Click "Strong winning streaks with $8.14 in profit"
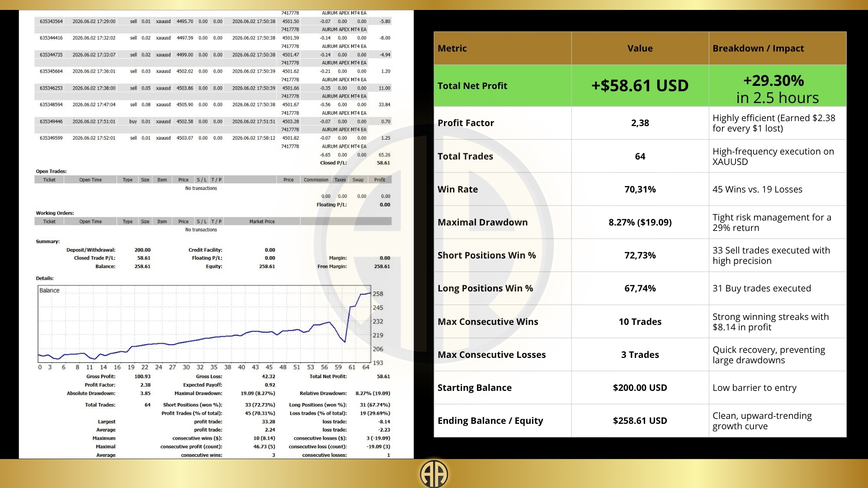This screenshot has height=488, width=868. [771, 322]
